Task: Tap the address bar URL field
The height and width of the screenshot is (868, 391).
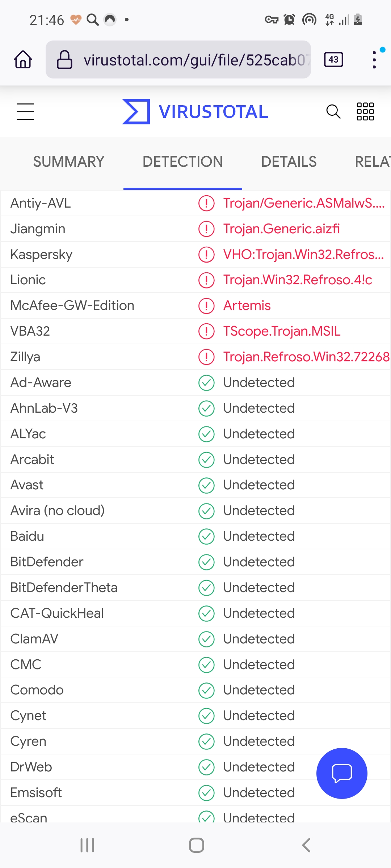Action: coord(195,60)
